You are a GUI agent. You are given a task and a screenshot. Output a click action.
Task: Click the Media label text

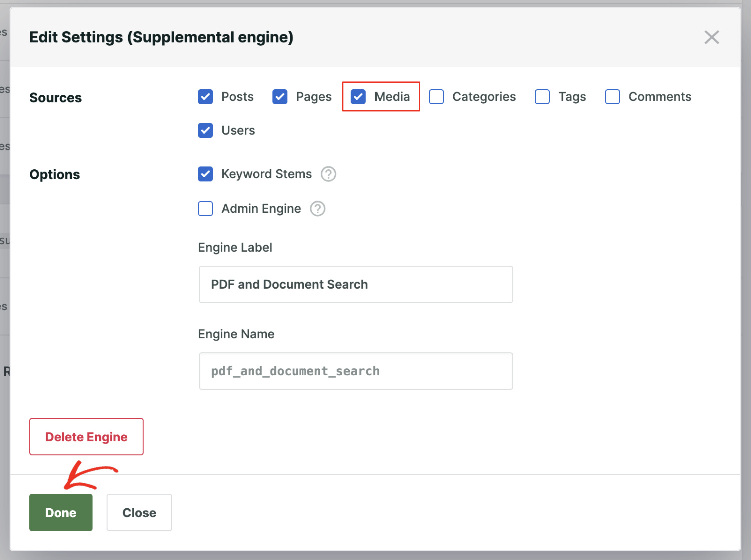click(392, 97)
